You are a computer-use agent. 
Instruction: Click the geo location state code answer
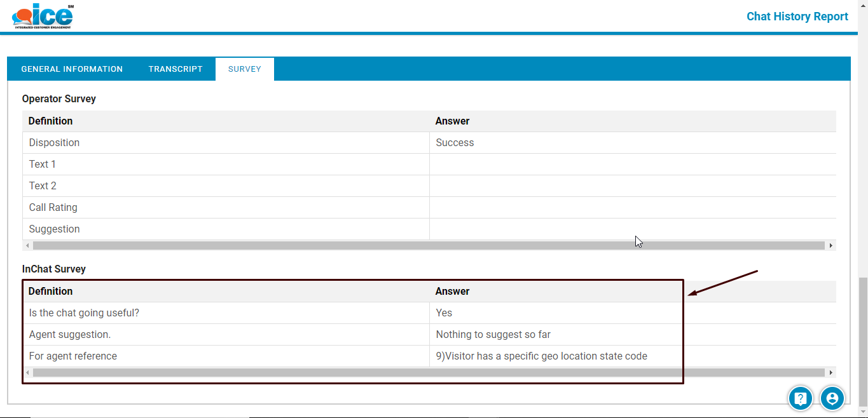541,356
